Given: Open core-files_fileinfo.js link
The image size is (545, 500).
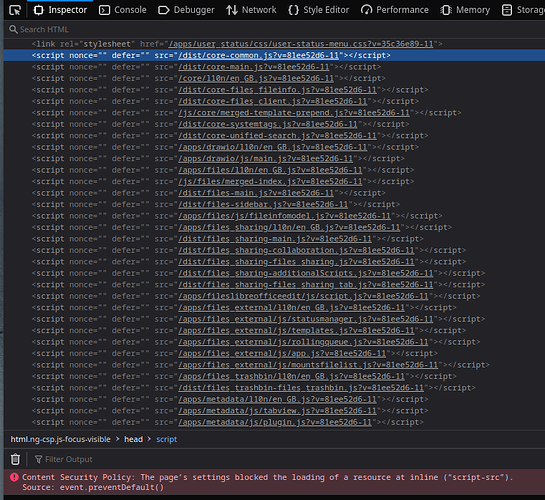Looking at the screenshot, I should pyautogui.click(x=277, y=90).
